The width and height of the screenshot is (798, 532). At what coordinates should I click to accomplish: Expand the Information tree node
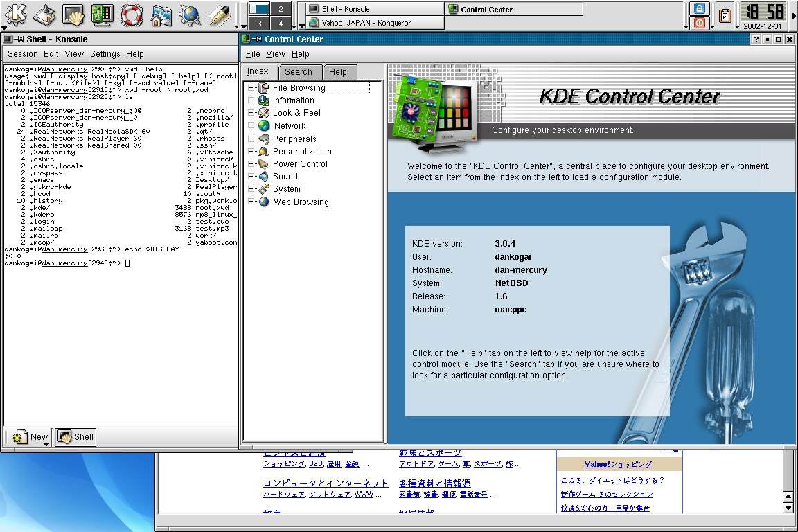pyautogui.click(x=251, y=100)
